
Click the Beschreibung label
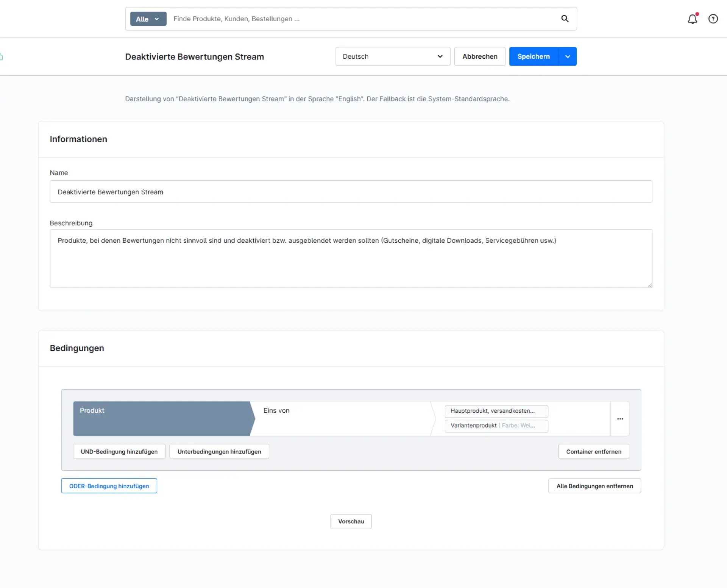click(71, 223)
